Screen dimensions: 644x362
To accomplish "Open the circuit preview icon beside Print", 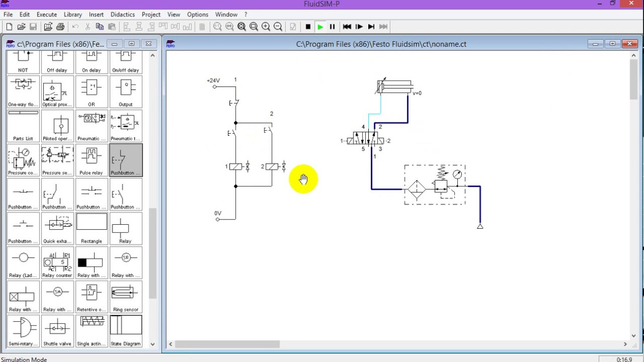I will 48,27.
